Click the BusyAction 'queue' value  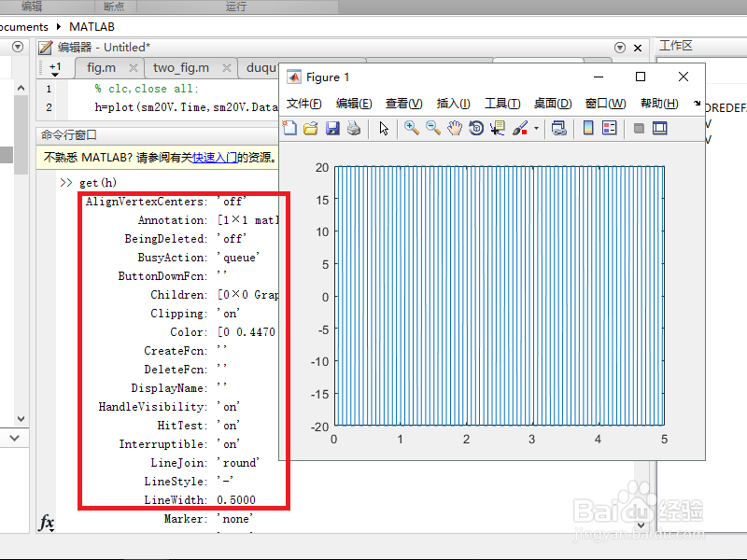pos(238,258)
